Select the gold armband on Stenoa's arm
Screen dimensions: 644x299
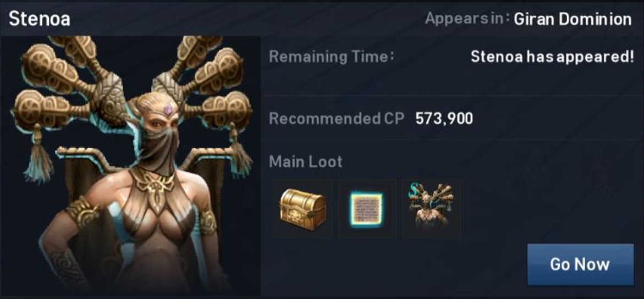tap(82, 212)
